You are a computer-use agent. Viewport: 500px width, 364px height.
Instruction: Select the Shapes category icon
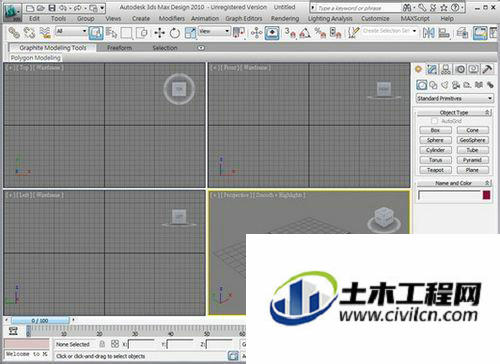pos(433,85)
